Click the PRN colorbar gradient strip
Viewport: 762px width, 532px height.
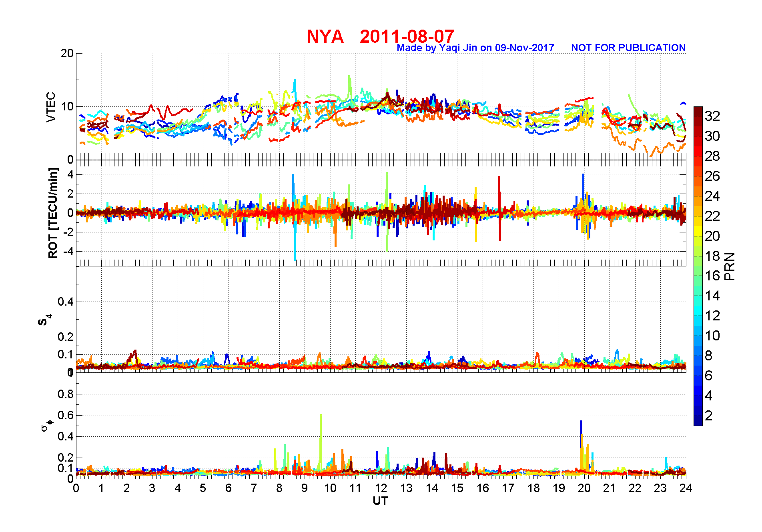(x=698, y=266)
